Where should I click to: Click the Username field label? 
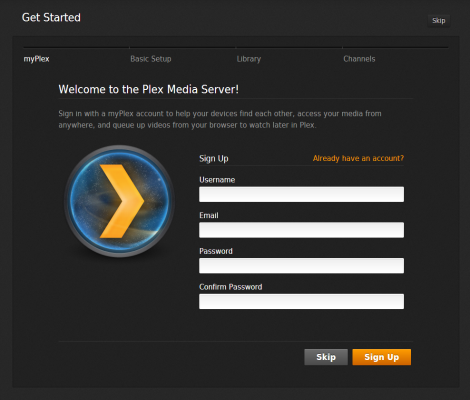click(217, 180)
